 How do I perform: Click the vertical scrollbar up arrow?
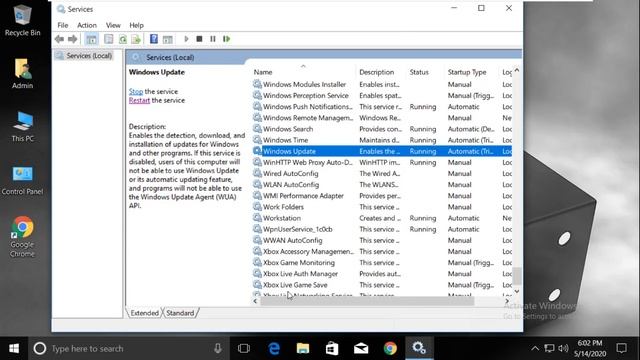click(517, 71)
